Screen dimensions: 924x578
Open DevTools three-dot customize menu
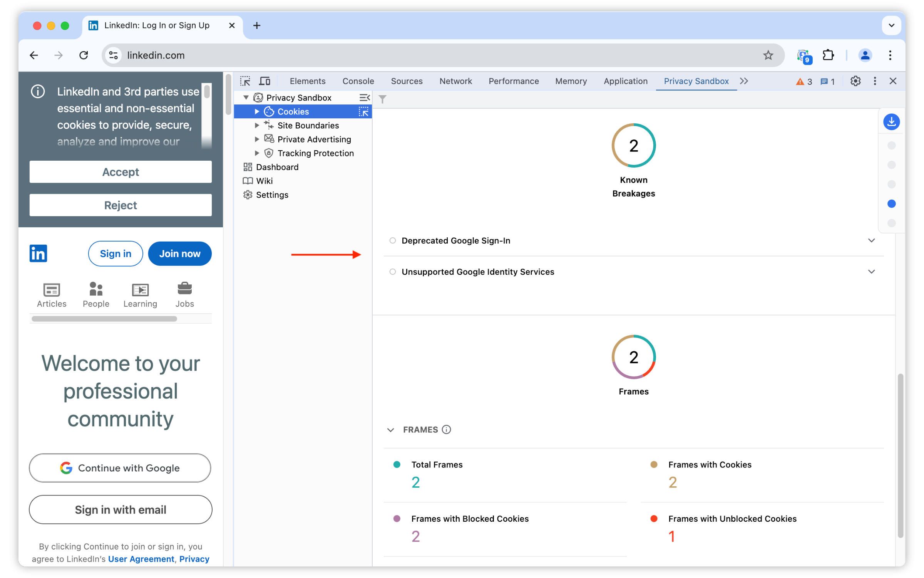point(875,81)
